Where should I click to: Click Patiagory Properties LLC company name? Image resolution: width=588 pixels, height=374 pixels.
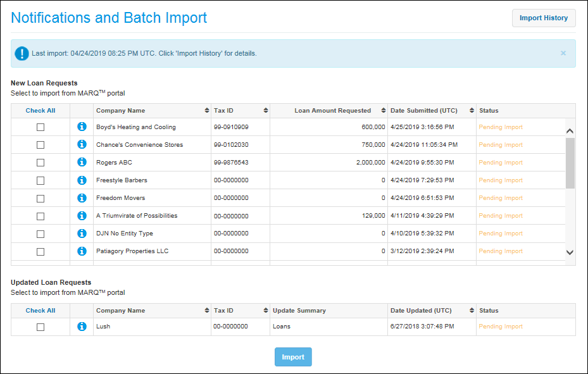132,251
